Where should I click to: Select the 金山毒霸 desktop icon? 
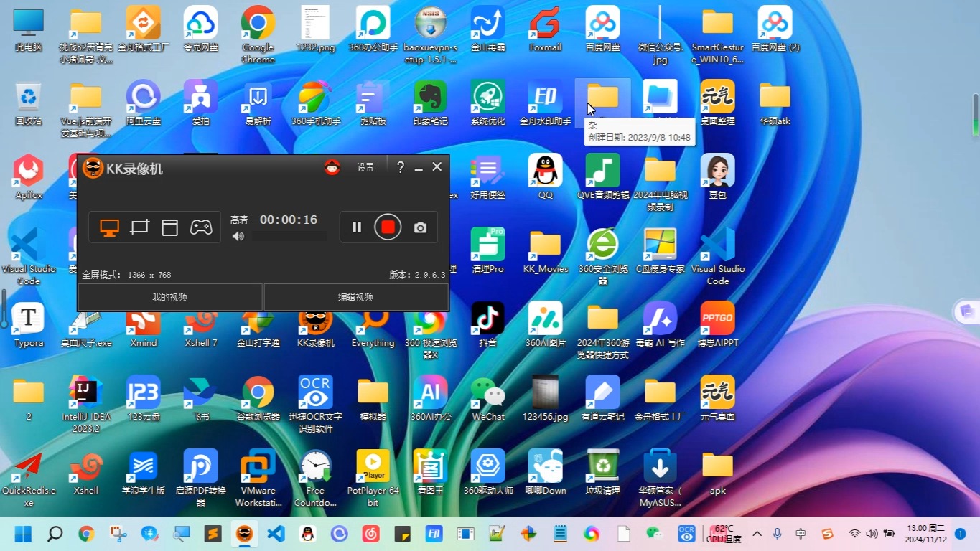[488, 30]
